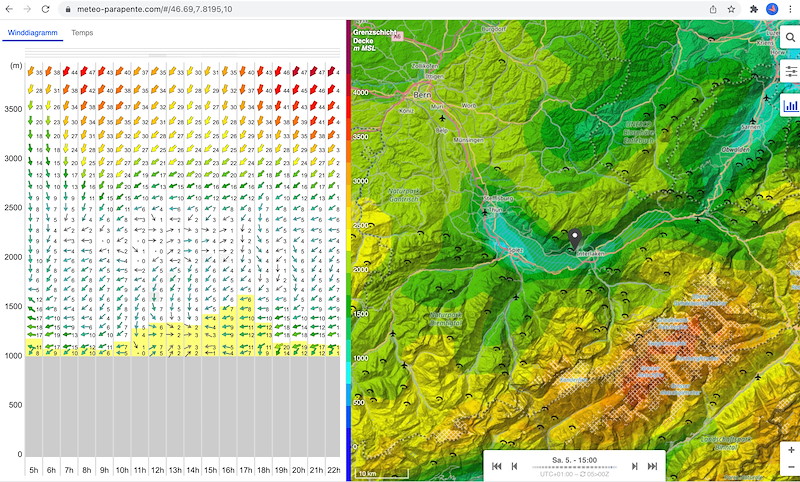The width and height of the screenshot is (800, 482).
Task: Open the map layer settings sliders
Action: [790, 71]
